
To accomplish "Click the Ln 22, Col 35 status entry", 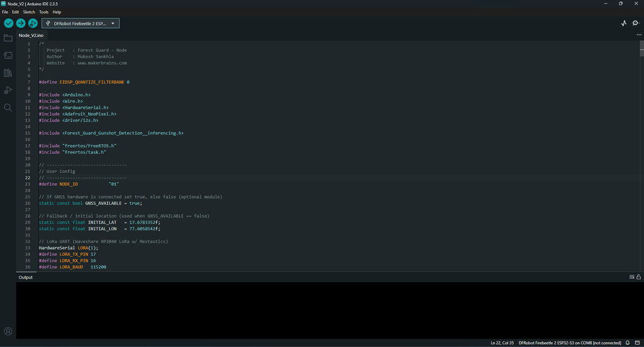I will pos(502,343).
